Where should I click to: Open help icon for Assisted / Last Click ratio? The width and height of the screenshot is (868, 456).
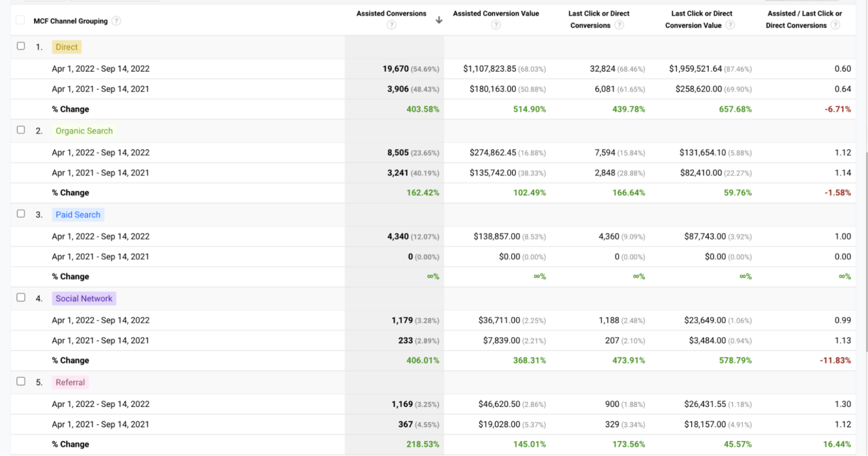[835, 25]
